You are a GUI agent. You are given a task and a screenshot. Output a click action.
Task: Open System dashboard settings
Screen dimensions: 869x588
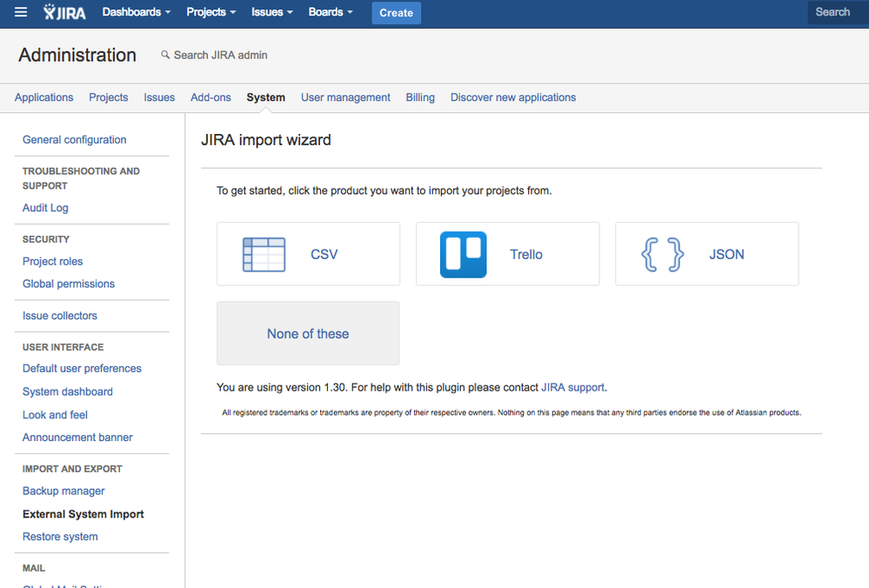tap(68, 391)
